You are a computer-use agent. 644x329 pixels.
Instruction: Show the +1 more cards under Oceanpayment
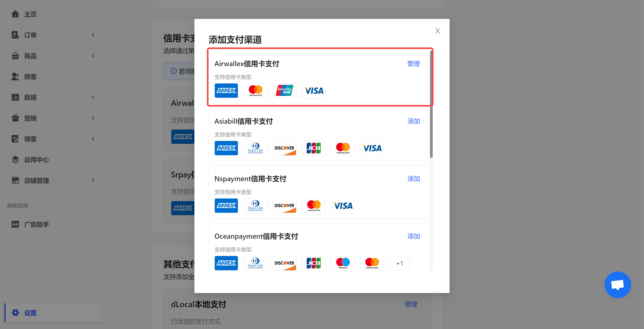pyautogui.click(x=399, y=263)
